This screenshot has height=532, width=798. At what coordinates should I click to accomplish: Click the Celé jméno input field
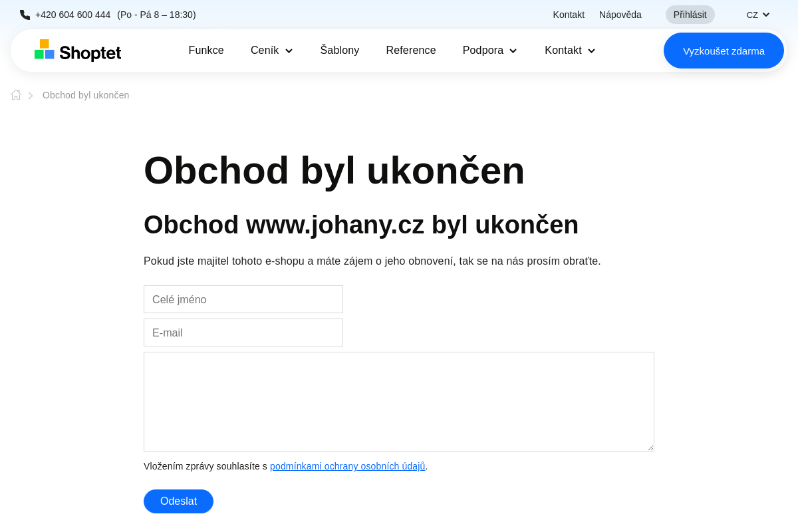(x=243, y=299)
